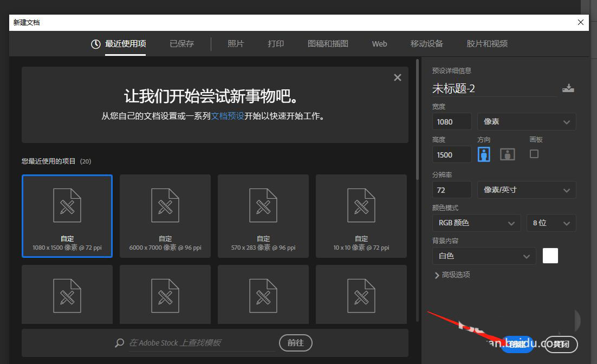597x364 pixels.
Task: Click inside the 宽度 input field
Action: [x=451, y=121]
